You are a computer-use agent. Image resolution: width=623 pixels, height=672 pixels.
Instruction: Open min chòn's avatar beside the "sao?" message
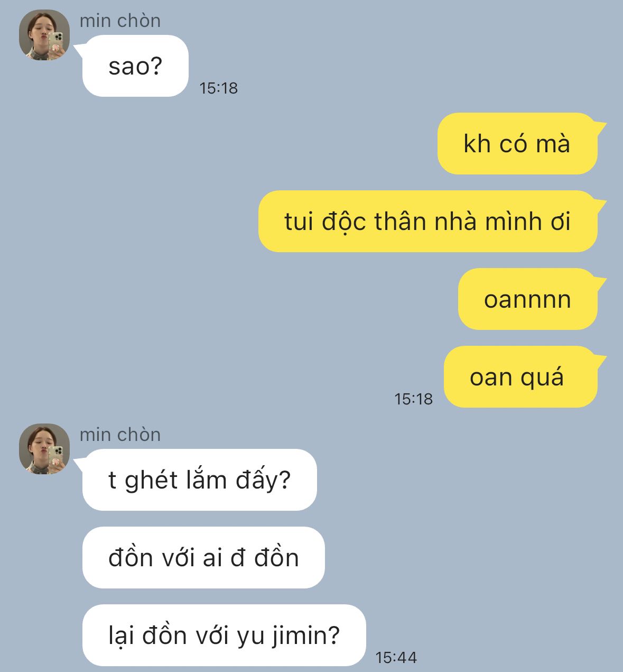pyautogui.click(x=44, y=35)
